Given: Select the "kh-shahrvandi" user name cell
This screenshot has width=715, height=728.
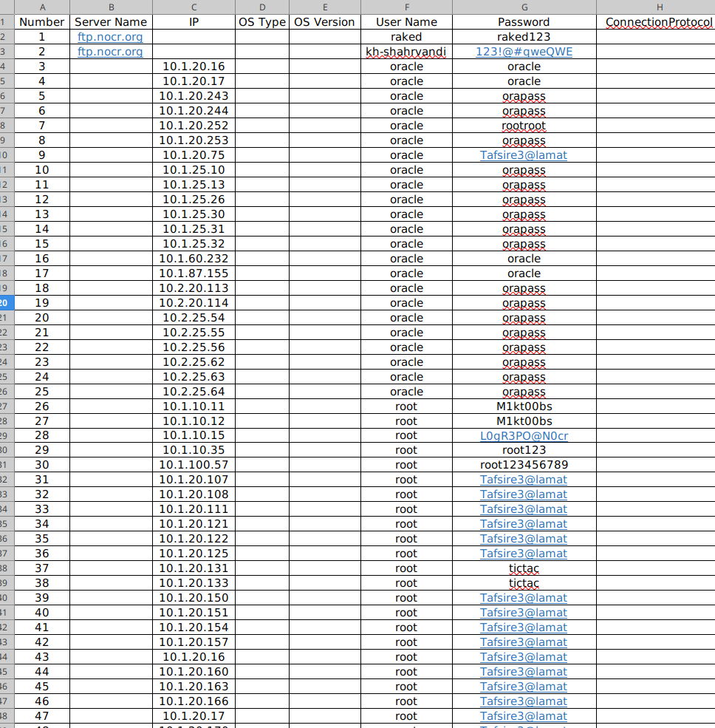Looking at the screenshot, I should coord(406,52).
